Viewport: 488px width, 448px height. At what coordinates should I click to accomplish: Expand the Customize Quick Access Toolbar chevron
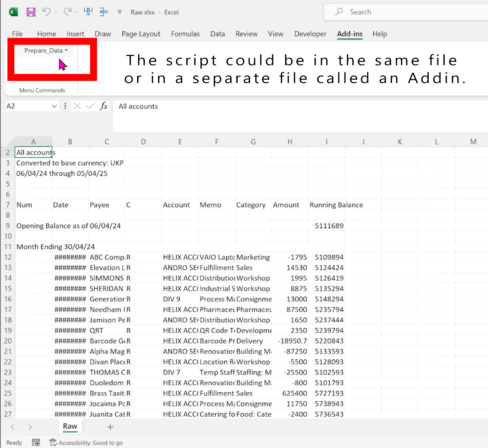(119, 12)
